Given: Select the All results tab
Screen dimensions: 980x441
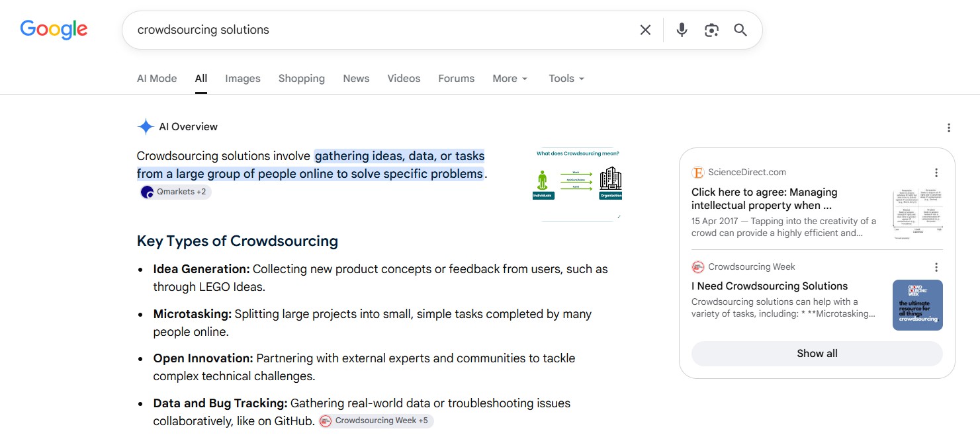Looking at the screenshot, I should tap(201, 78).
